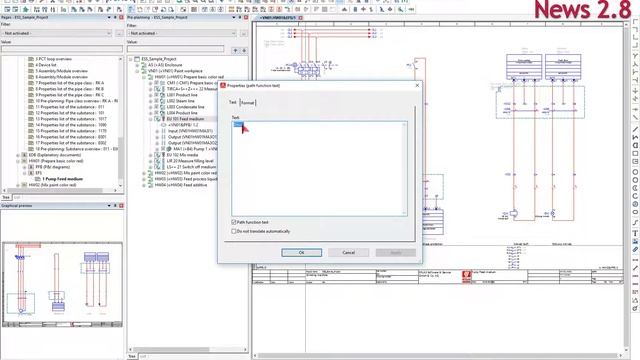Select page 4 Device list
640x360 pixels.
(46, 65)
